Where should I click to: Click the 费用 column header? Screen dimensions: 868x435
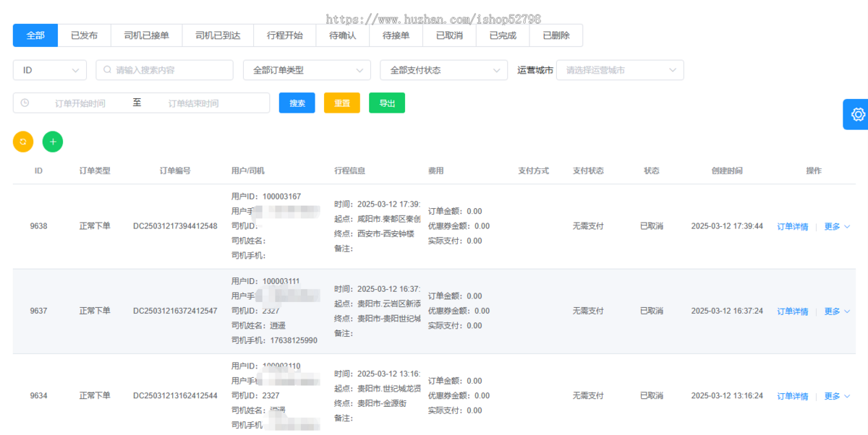point(436,171)
